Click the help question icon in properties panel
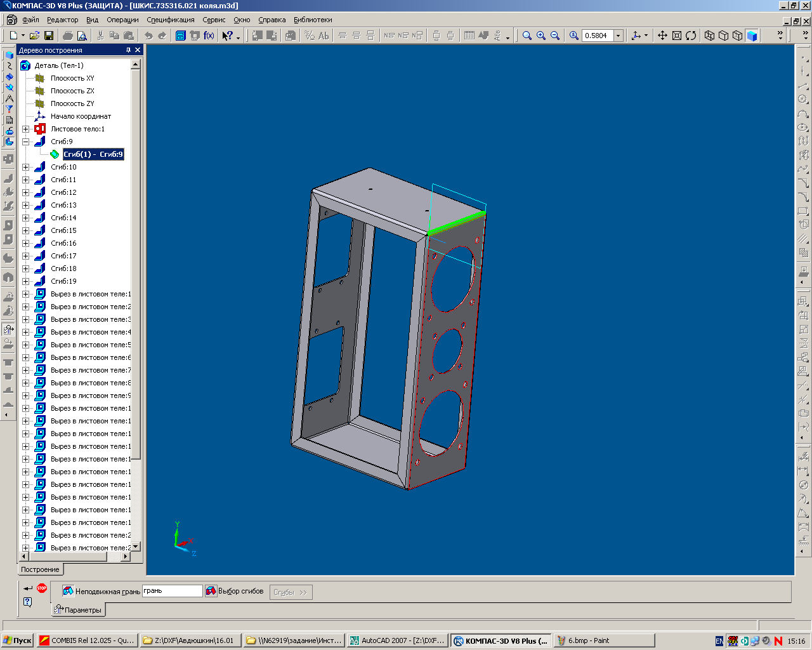Viewport: 812px width, 650px height. click(28, 602)
